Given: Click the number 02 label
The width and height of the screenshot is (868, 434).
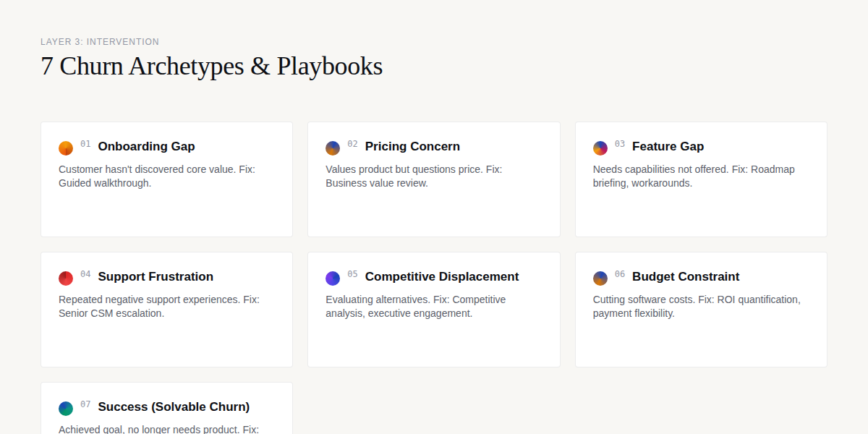Looking at the screenshot, I should click(x=352, y=144).
